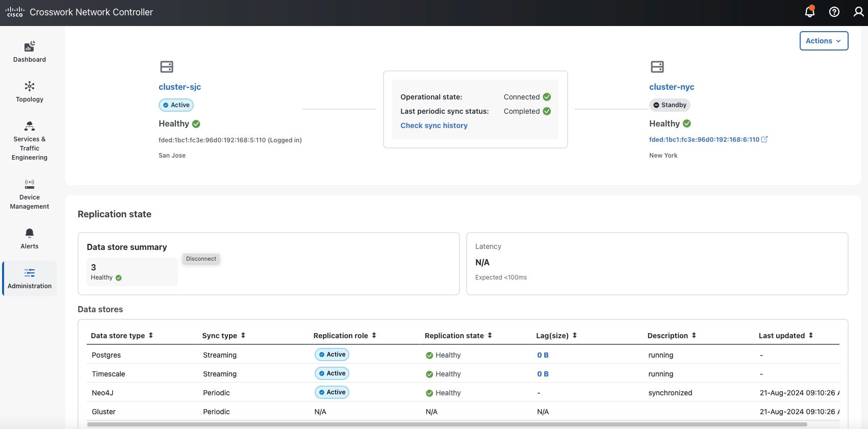Open Check sync history link
This screenshot has height=429, width=868.
pos(434,125)
